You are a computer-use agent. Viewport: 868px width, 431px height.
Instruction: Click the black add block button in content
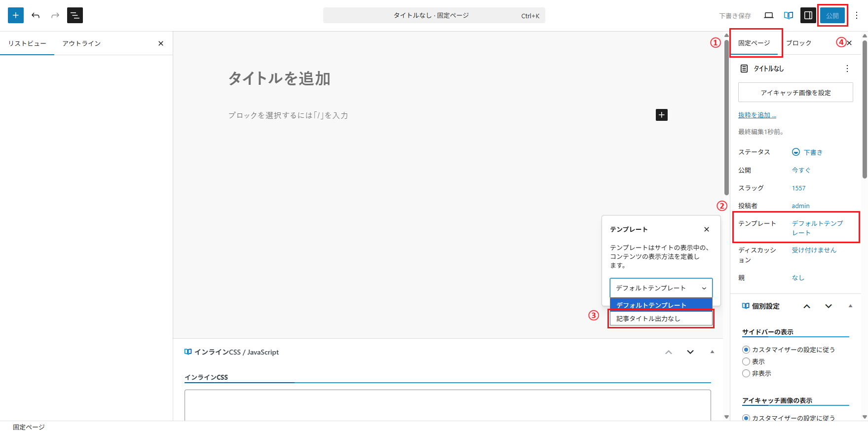tap(661, 115)
